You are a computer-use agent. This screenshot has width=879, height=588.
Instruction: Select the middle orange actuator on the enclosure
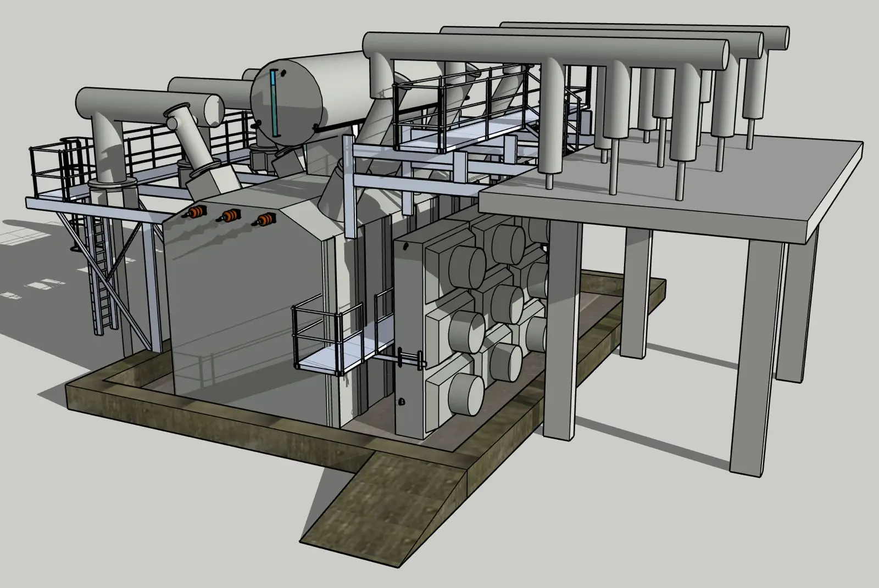click(230, 216)
